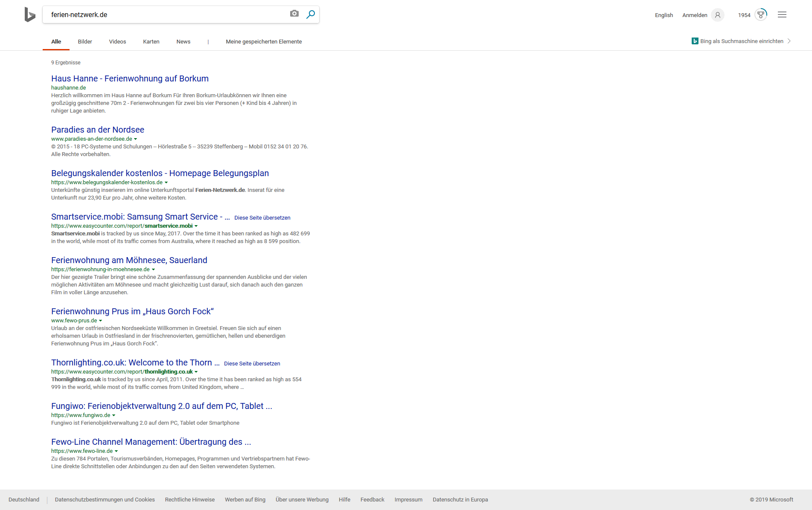
Task: Expand dropdown arrow beside belegungskalender-kostenlos.de URL
Action: point(166,183)
